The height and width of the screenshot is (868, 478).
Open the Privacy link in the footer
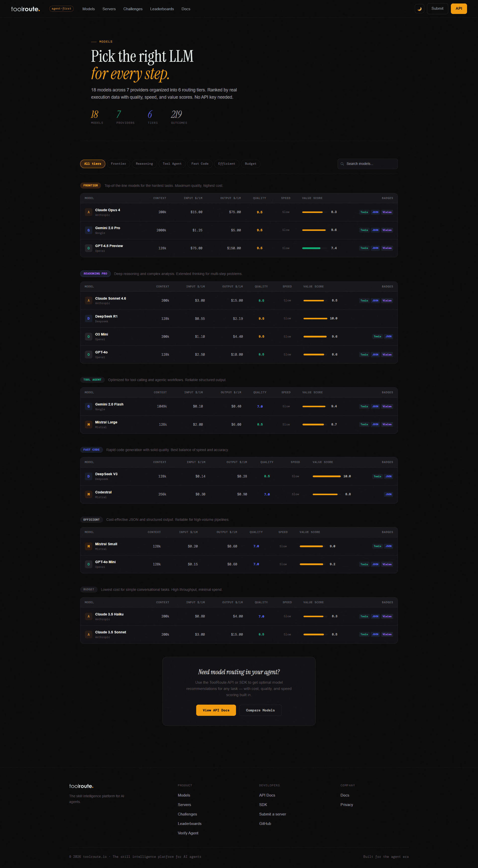pyautogui.click(x=347, y=805)
